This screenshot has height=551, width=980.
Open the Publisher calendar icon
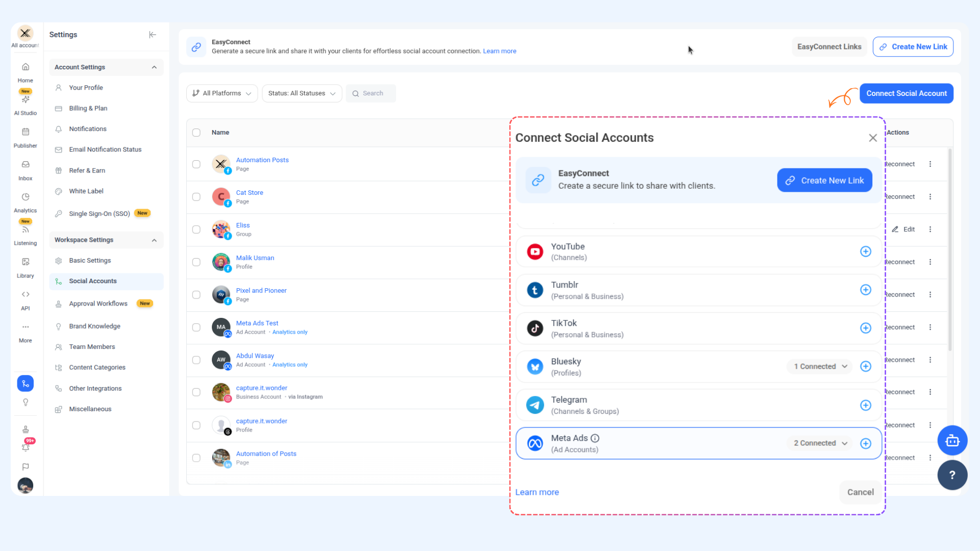[x=26, y=132]
